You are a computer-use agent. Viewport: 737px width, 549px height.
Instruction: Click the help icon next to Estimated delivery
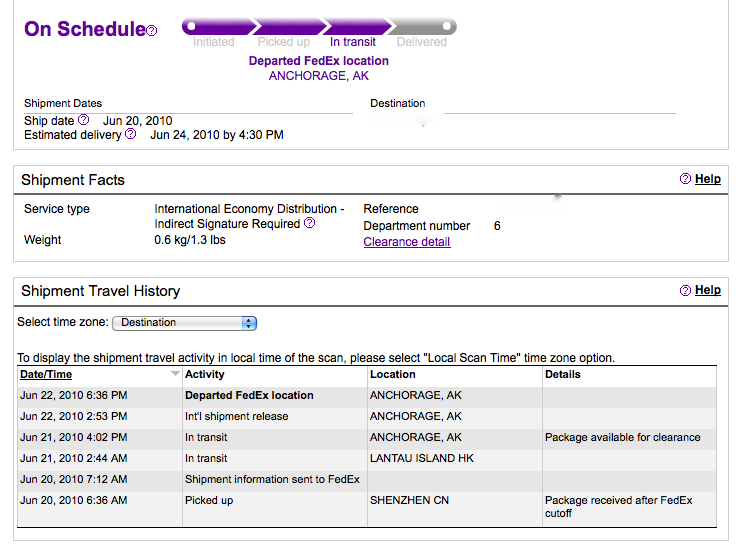131,134
